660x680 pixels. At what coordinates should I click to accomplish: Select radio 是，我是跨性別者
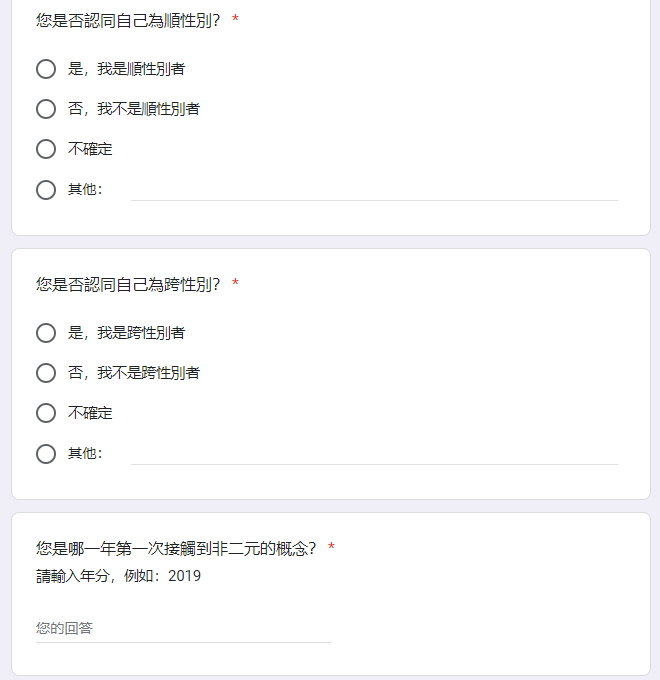46,333
